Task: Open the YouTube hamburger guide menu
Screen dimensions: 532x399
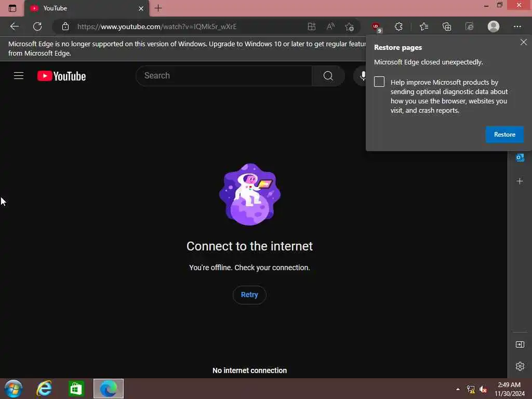Action: point(19,76)
